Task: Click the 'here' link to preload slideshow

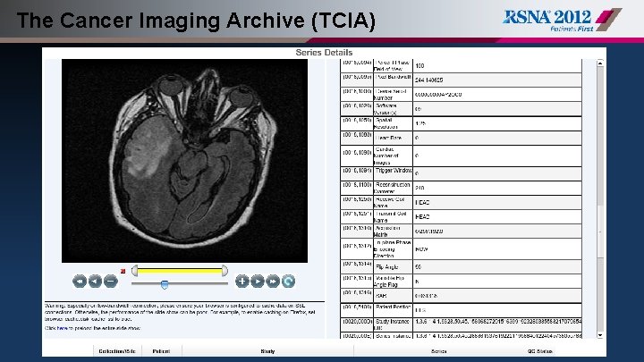Action: click(x=62, y=328)
